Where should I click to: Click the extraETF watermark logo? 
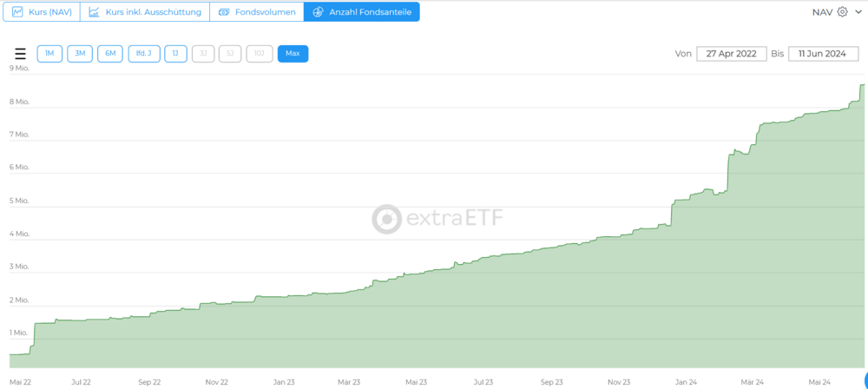tap(386, 220)
